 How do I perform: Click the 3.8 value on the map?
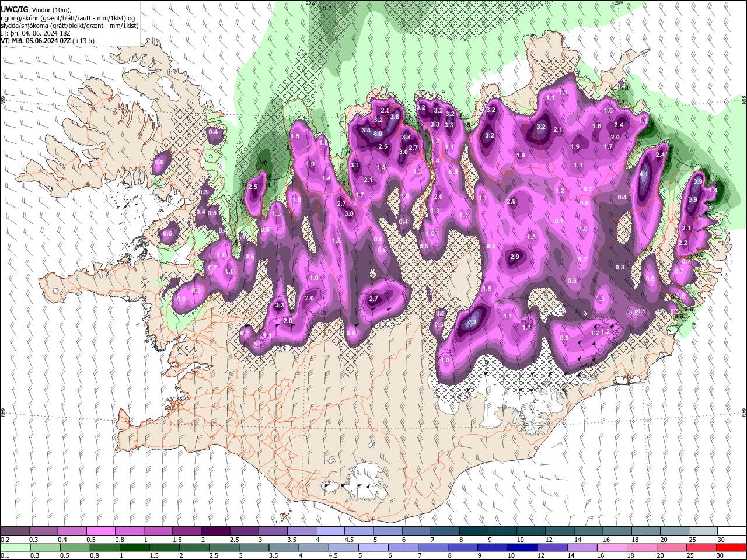point(395,117)
